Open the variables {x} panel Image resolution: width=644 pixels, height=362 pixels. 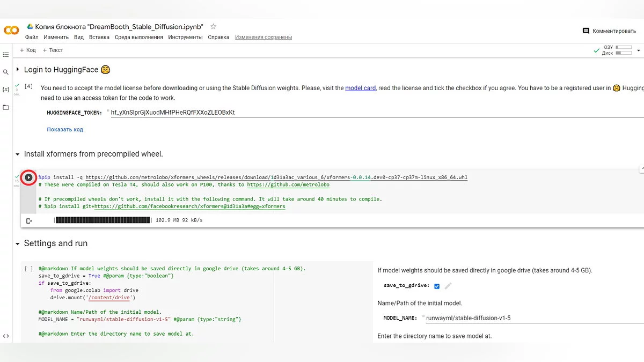[6, 90]
